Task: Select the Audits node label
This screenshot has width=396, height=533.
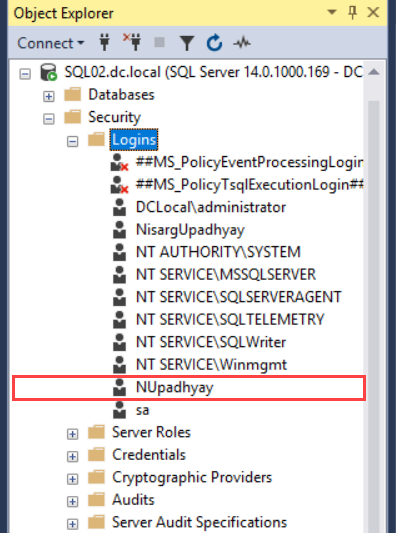Action: [133, 499]
